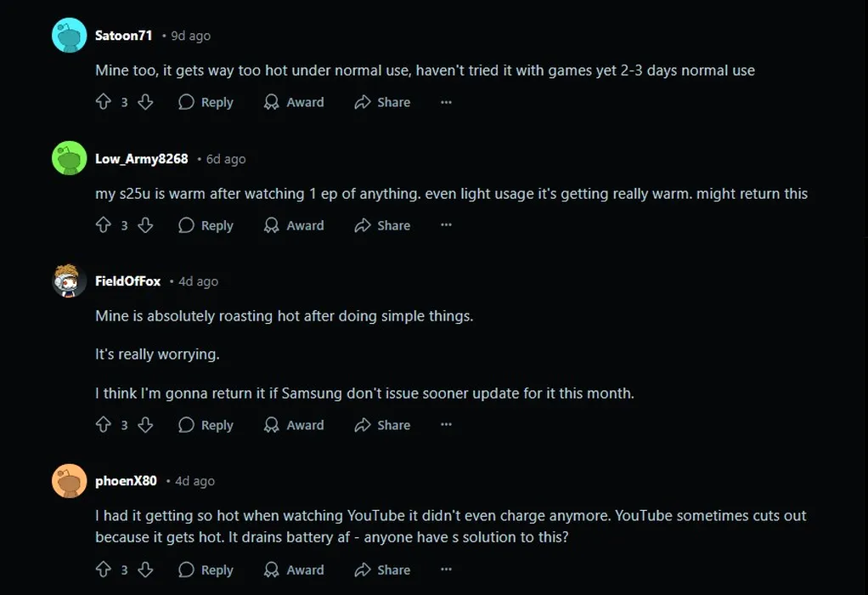
Task: Reply to phoenX80's comment
Action: [206, 569]
